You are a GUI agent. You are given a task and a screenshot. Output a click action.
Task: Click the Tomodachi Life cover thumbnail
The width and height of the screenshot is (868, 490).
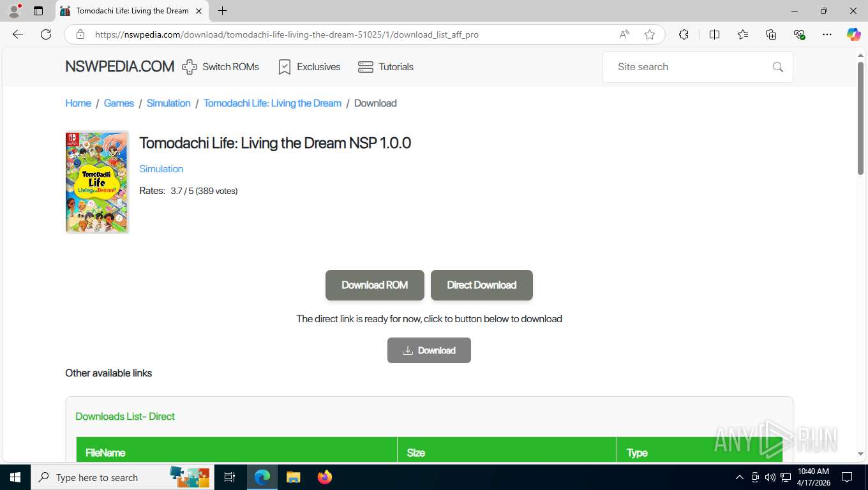pos(97,182)
